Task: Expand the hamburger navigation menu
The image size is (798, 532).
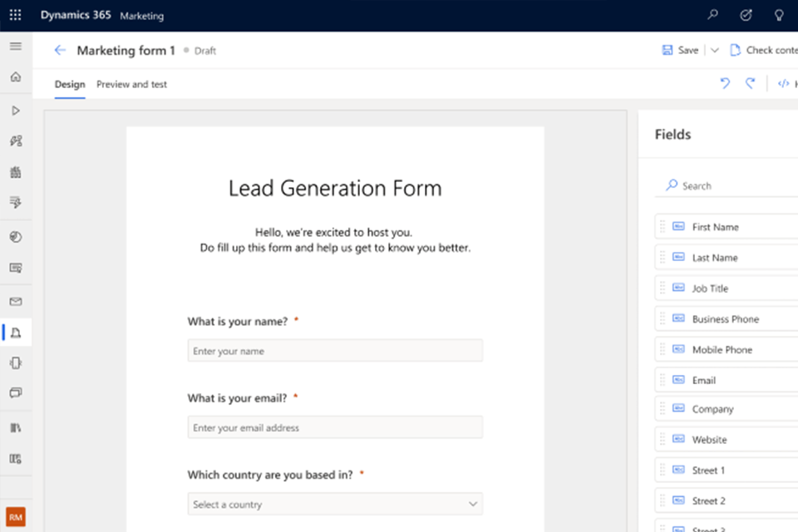Action: 15,46
